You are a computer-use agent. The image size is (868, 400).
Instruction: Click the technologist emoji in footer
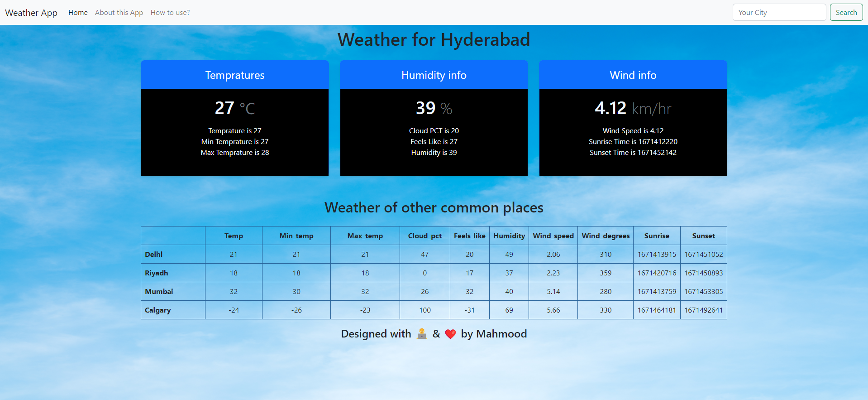tap(422, 334)
